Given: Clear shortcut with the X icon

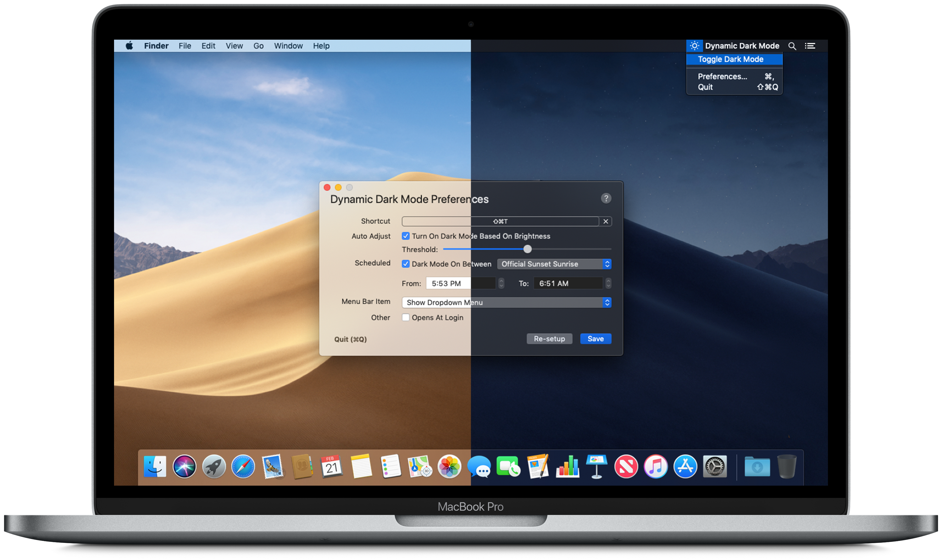Looking at the screenshot, I should [x=605, y=222].
